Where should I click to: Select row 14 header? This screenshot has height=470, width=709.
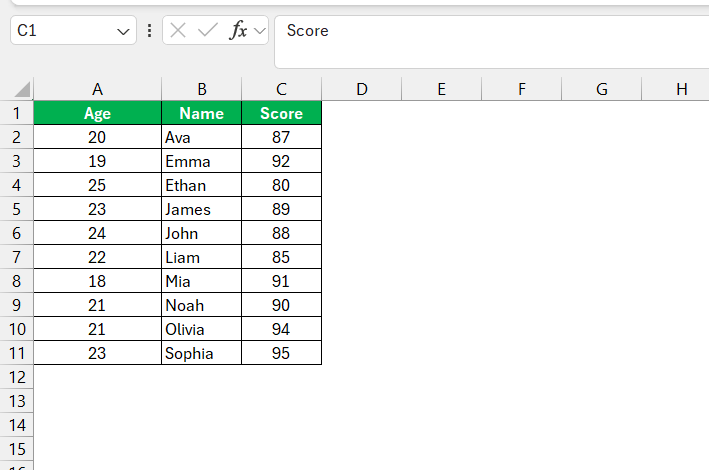pyautogui.click(x=17, y=425)
